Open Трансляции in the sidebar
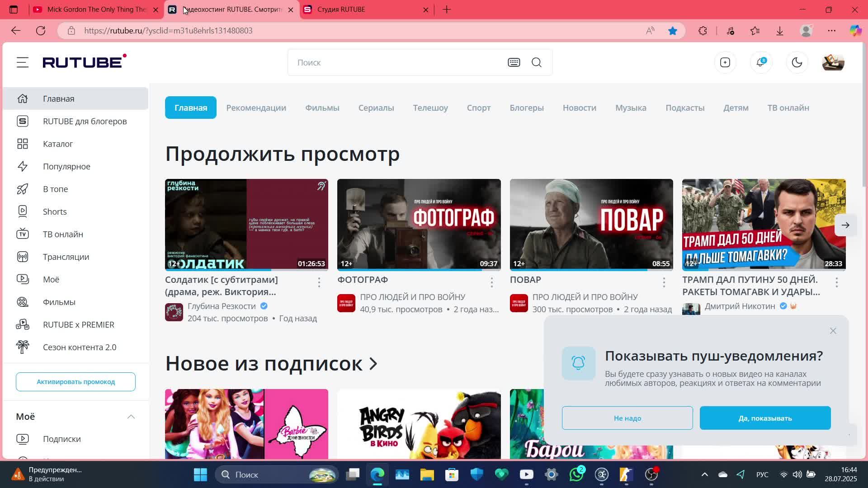 click(66, 257)
